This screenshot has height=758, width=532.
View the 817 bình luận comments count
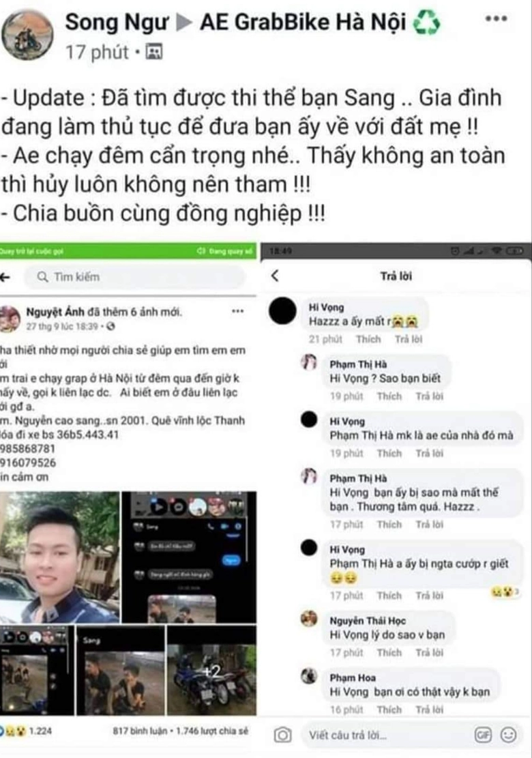pyautogui.click(x=140, y=731)
